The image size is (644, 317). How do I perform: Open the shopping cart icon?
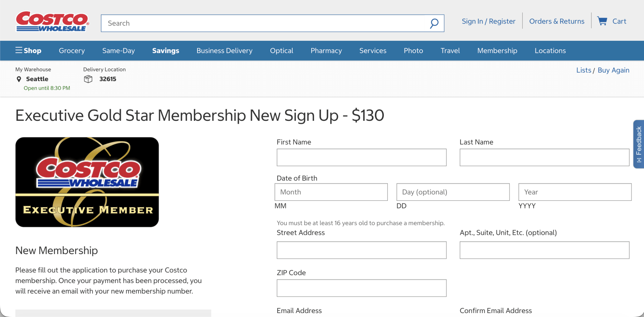click(x=602, y=21)
